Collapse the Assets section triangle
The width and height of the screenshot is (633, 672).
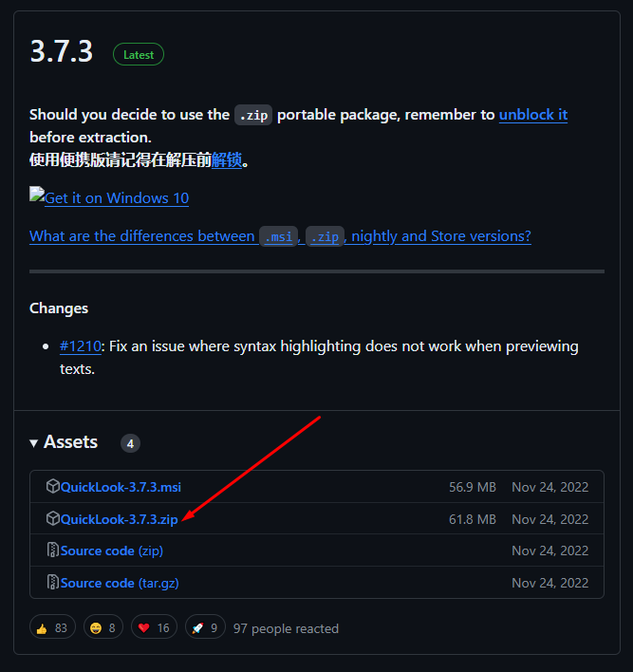[33, 443]
